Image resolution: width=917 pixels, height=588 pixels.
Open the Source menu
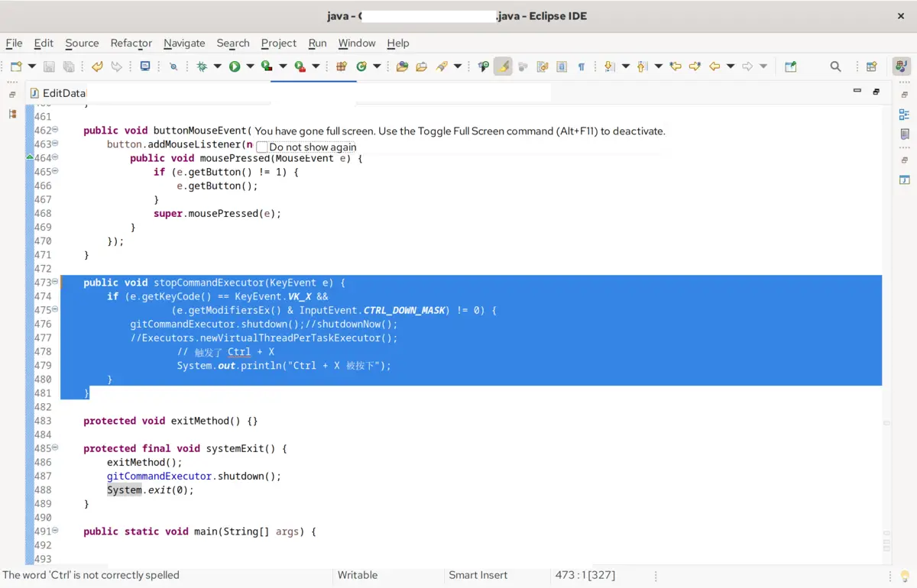(x=82, y=43)
